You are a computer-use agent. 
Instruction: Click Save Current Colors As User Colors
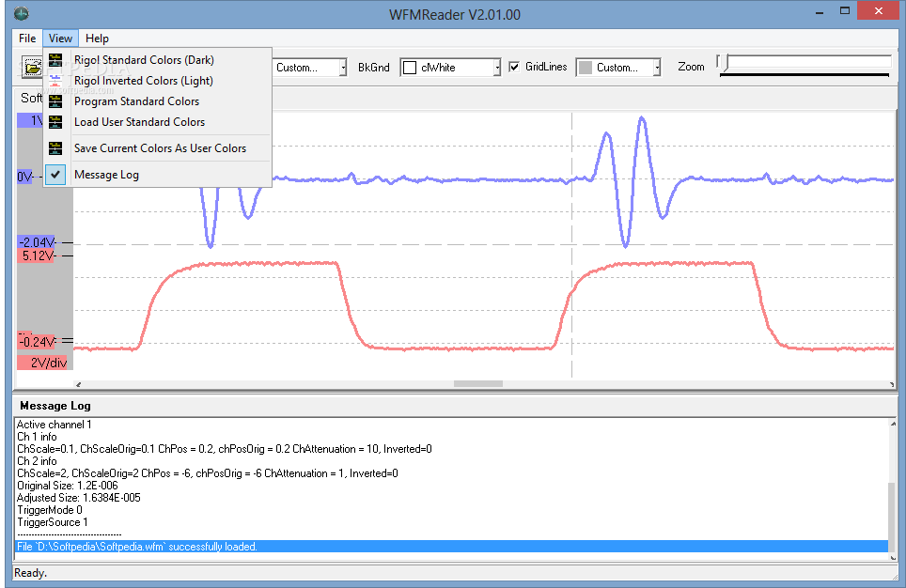click(157, 148)
